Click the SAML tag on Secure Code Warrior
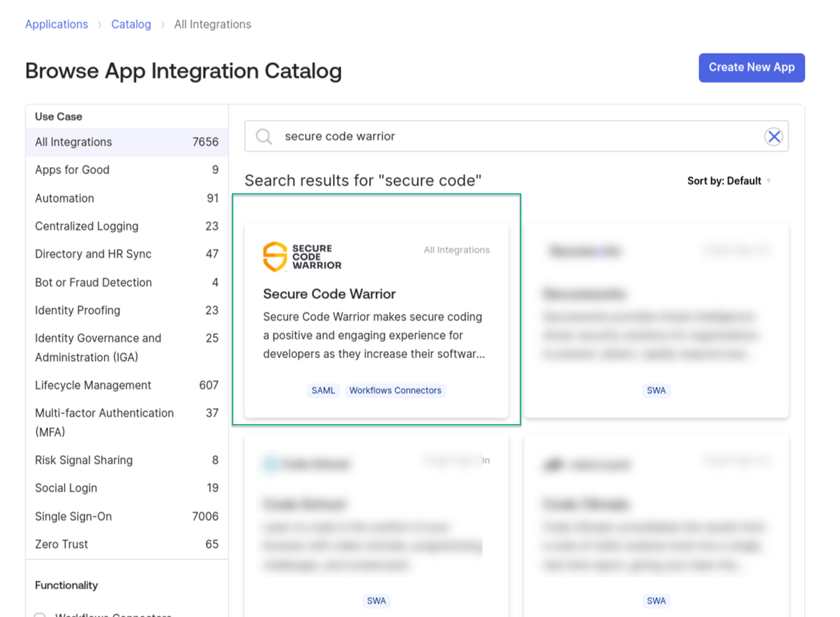Screen dimensions: 840x617 pyautogui.click(x=323, y=391)
